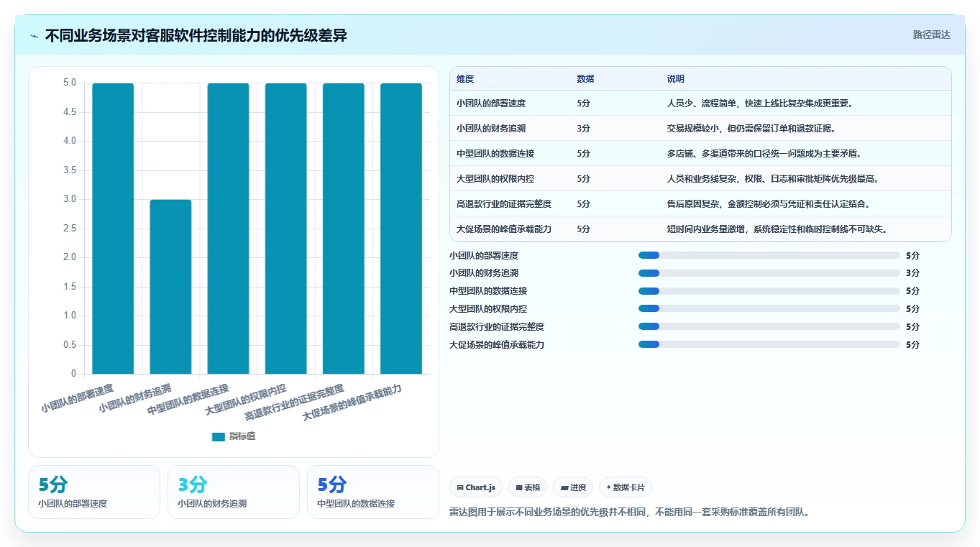Click the 3分 value beside the progress list

[x=912, y=273]
